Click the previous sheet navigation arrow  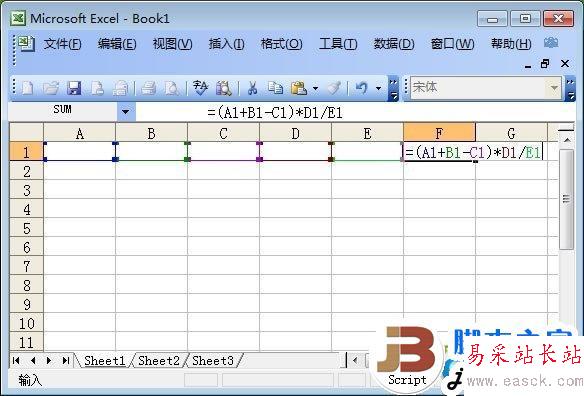[x=33, y=360]
